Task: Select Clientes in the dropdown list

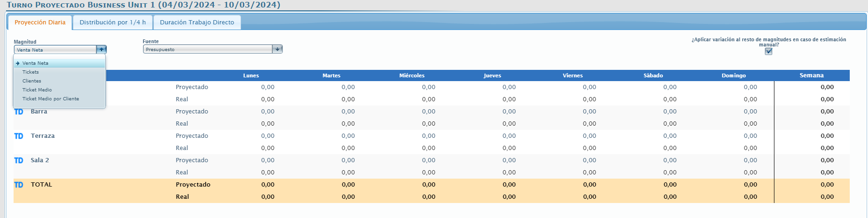Action: [32, 81]
